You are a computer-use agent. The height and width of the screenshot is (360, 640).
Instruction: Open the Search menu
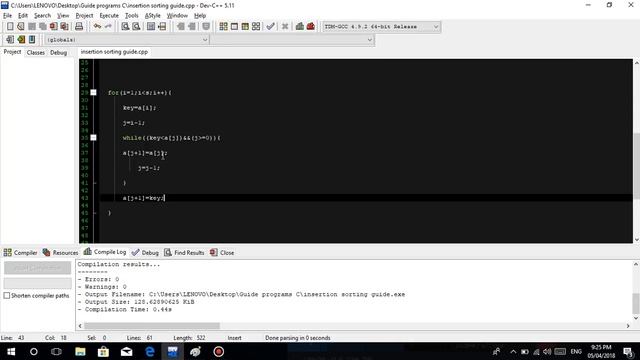(x=42, y=16)
